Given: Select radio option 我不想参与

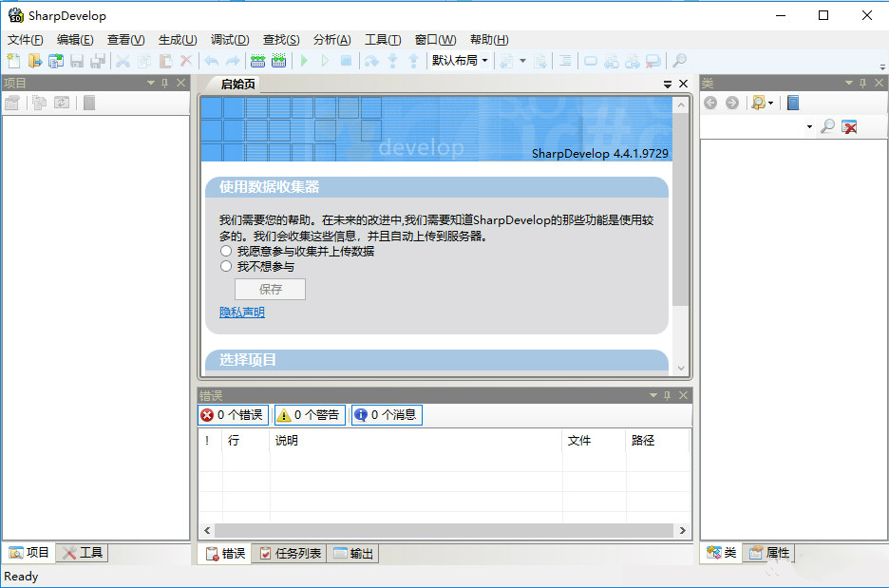Looking at the screenshot, I should [226, 265].
